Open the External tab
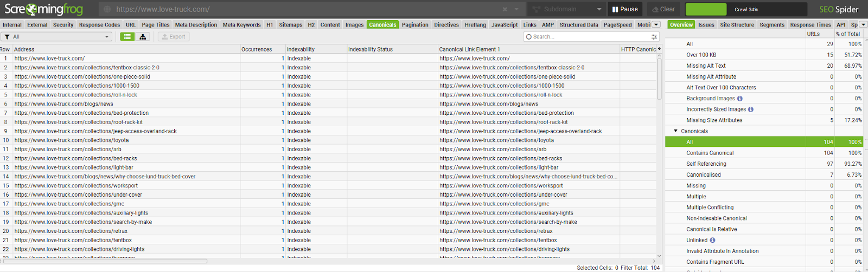The height and width of the screenshot is (272, 868). point(37,25)
